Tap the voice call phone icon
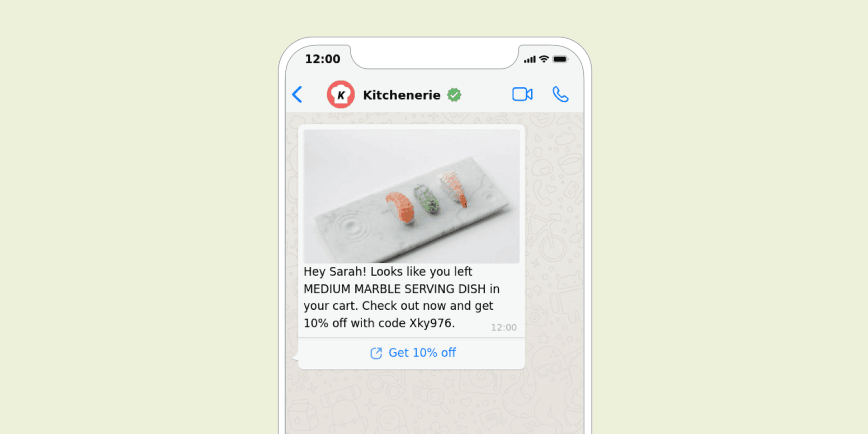Viewport: 868px width, 434px height. (x=561, y=94)
